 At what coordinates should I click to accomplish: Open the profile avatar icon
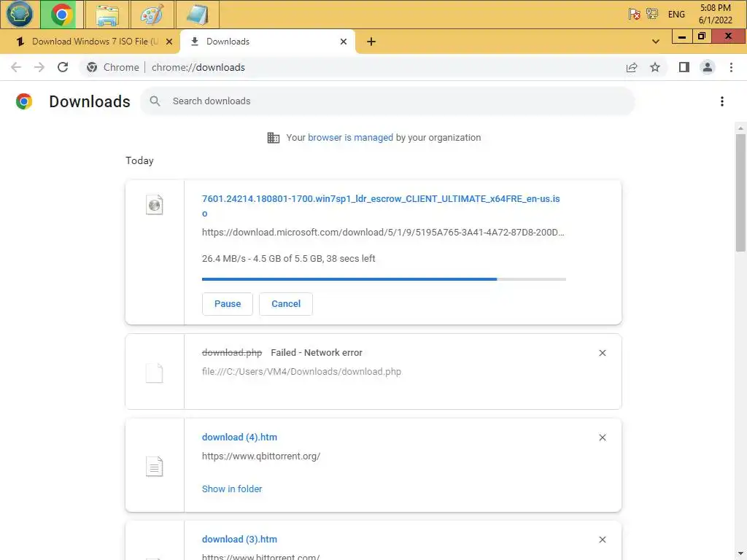click(708, 67)
